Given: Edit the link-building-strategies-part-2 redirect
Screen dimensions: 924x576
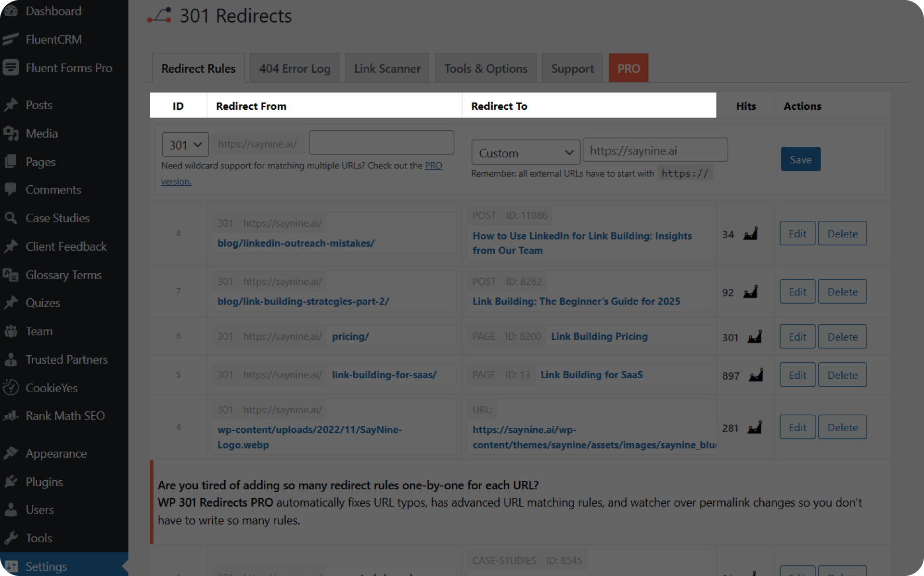Looking at the screenshot, I should point(797,292).
